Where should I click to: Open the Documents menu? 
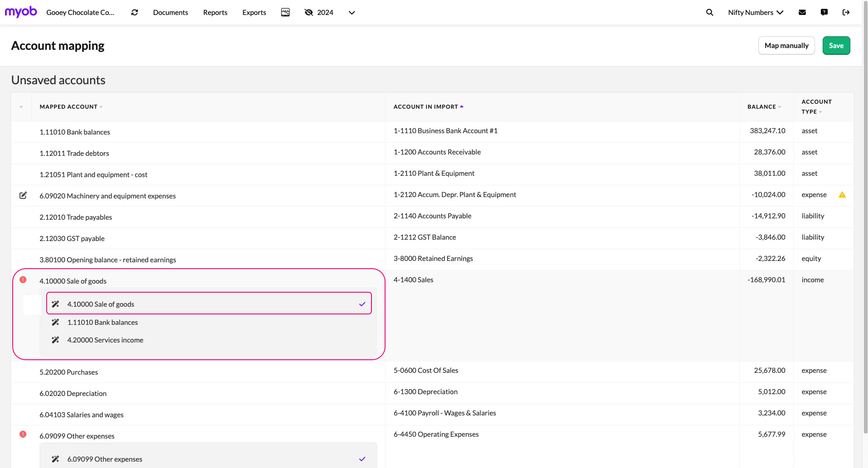click(170, 13)
